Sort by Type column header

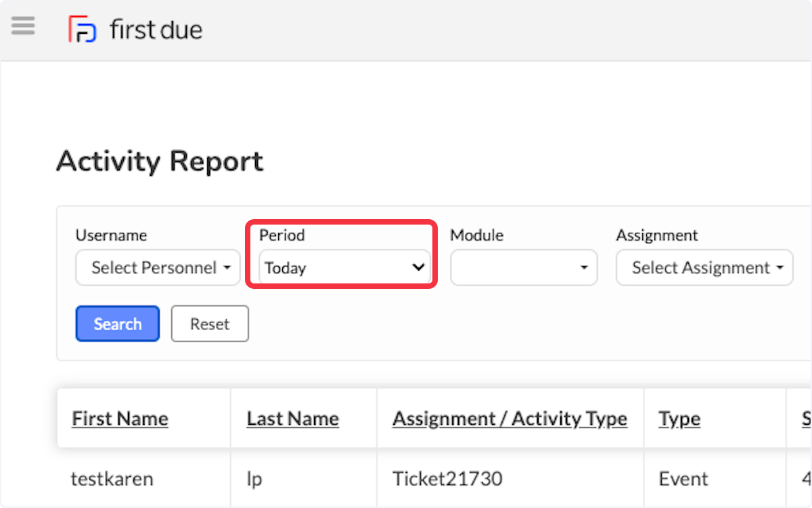tap(679, 419)
